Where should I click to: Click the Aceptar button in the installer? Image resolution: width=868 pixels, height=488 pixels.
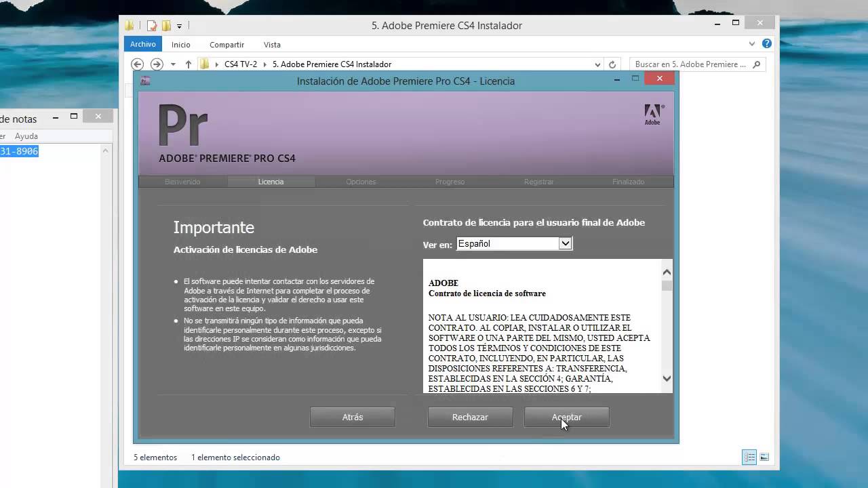[566, 418]
